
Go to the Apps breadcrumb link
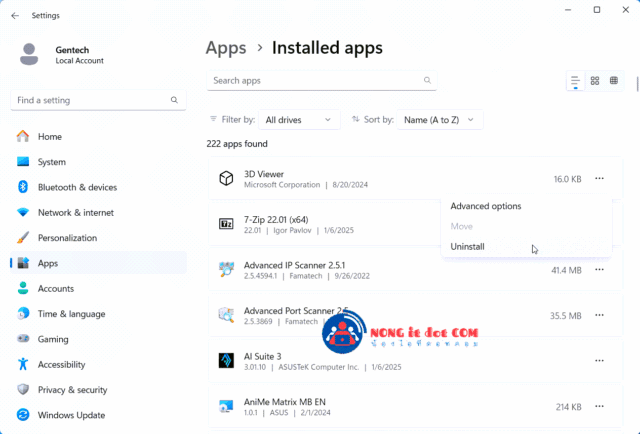pyautogui.click(x=226, y=48)
